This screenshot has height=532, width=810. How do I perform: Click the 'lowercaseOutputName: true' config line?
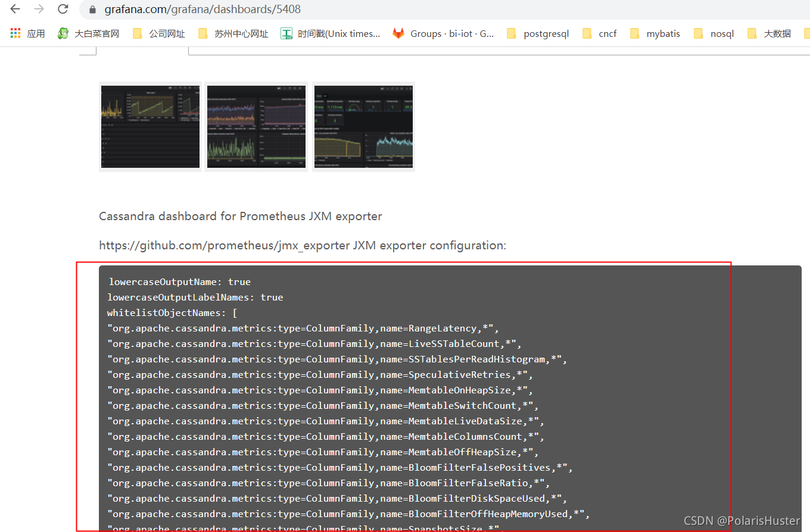point(179,282)
